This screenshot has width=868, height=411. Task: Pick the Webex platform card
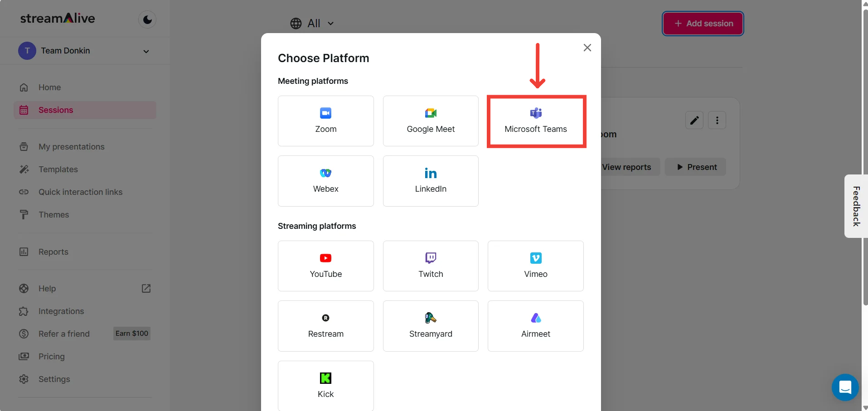pyautogui.click(x=325, y=181)
